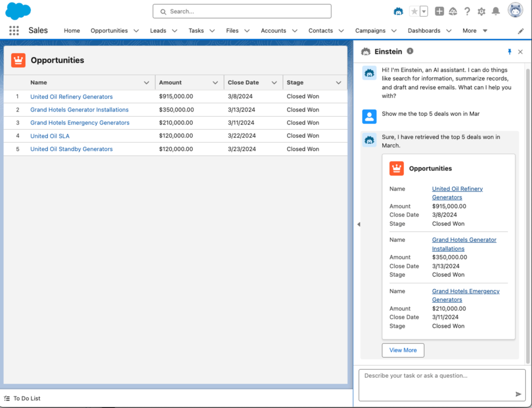Screen dimensions: 532x408
Task: Open the United Oil SLA opportunity
Action: (x=50, y=136)
